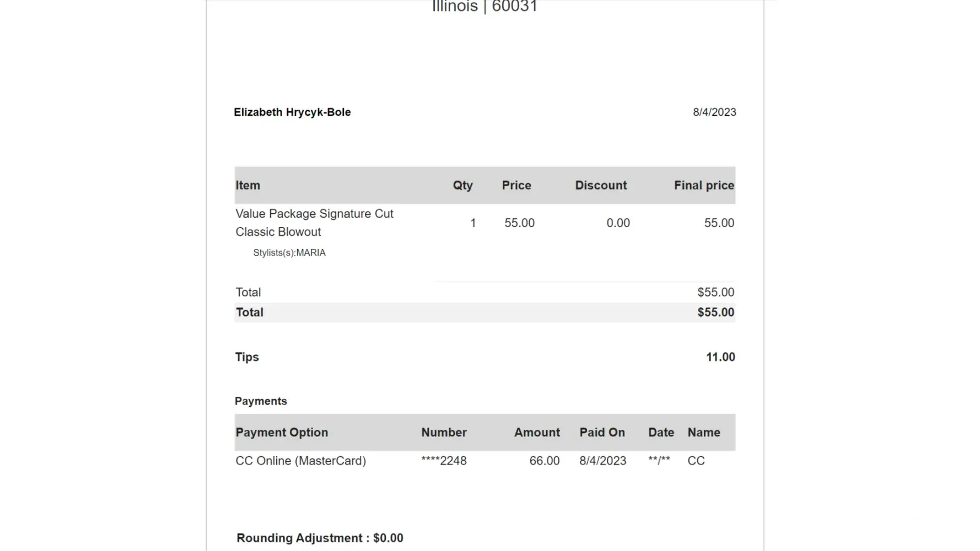This screenshot has width=980, height=551.
Task: Click the Tips amount 11.00
Action: click(x=720, y=357)
